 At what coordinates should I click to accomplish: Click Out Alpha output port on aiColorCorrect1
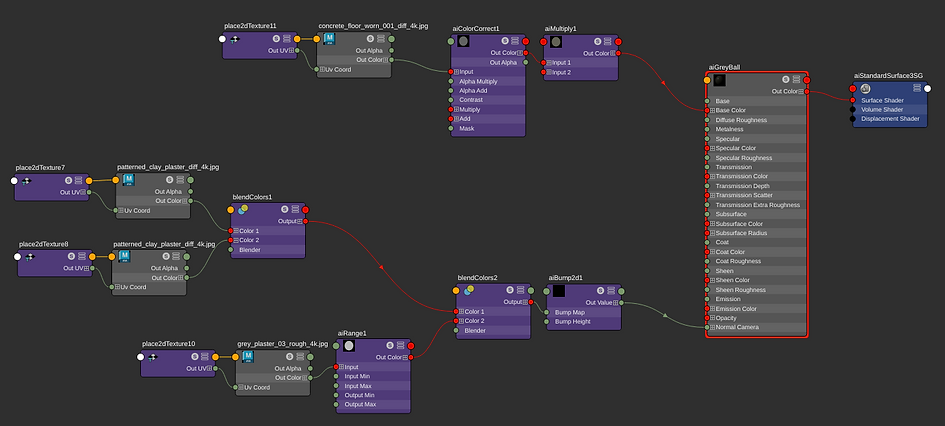point(526,62)
